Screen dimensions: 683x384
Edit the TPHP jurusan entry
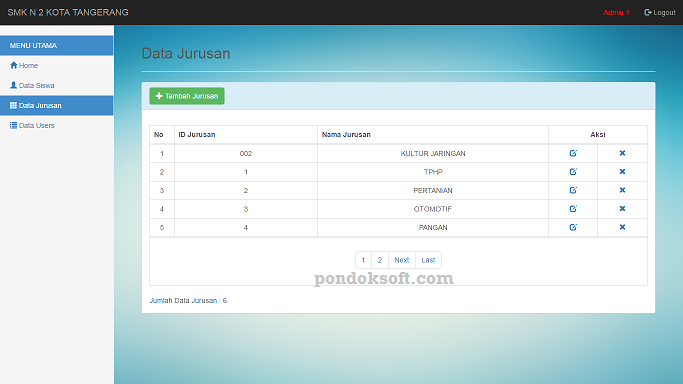(573, 172)
